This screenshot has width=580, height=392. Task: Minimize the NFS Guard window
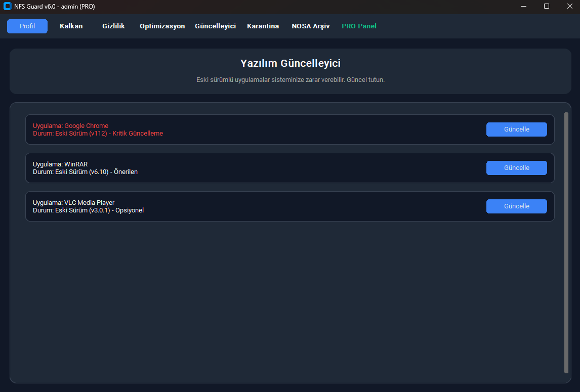click(x=524, y=6)
